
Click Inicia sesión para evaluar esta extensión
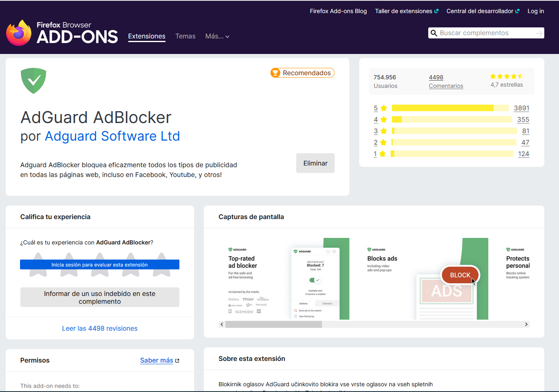(x=100, y=264)
